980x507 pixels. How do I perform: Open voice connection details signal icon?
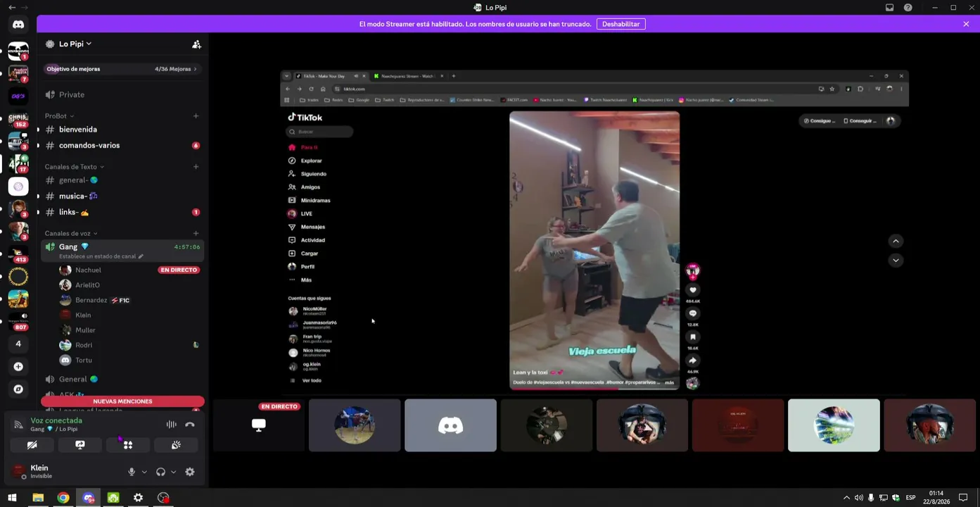coord(19,425)
